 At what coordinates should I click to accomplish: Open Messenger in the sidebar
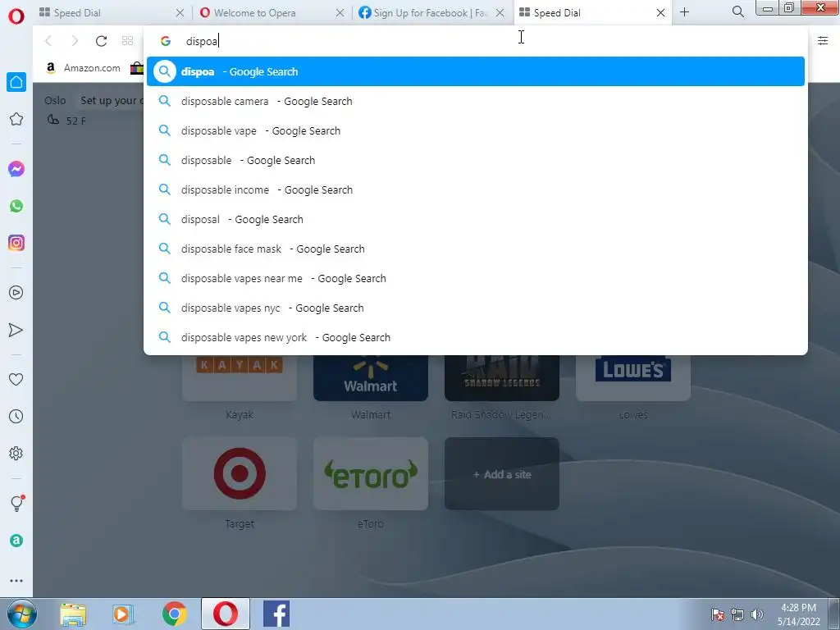[16, 169]
